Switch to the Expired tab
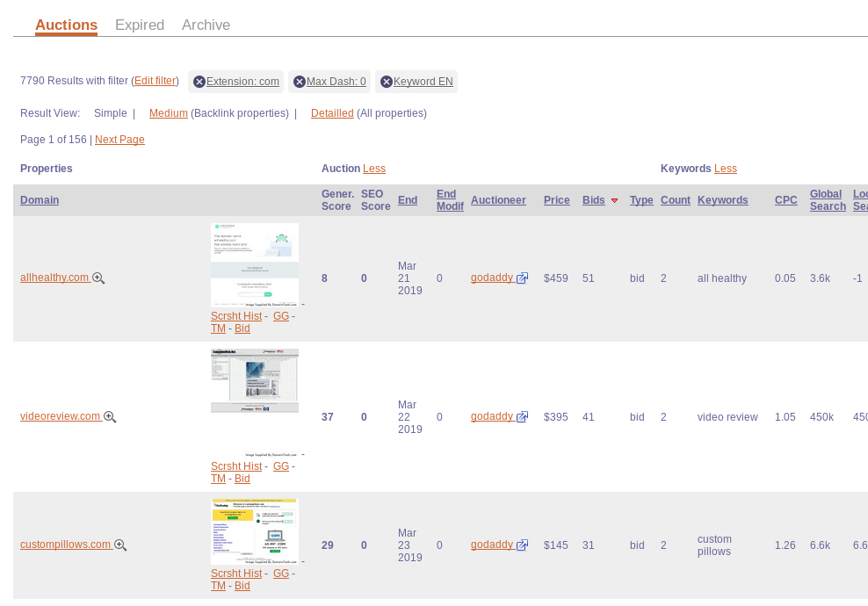The width and height of the screenshot is (868, 606). click(140, 25)
